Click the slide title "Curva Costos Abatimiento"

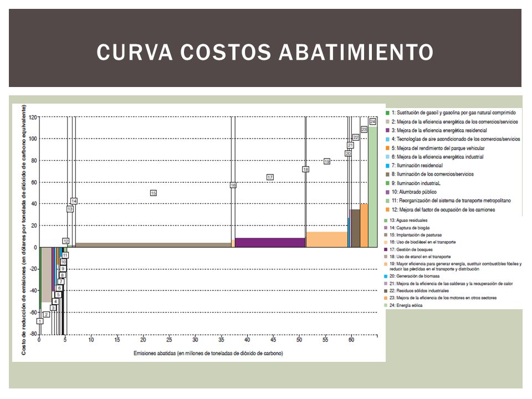tap(265, 52)
